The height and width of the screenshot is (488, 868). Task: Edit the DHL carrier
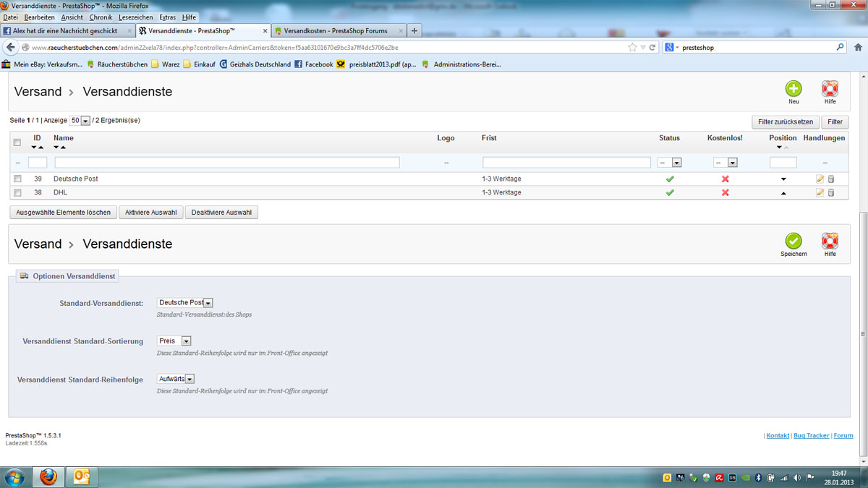(x=820, y=192)
